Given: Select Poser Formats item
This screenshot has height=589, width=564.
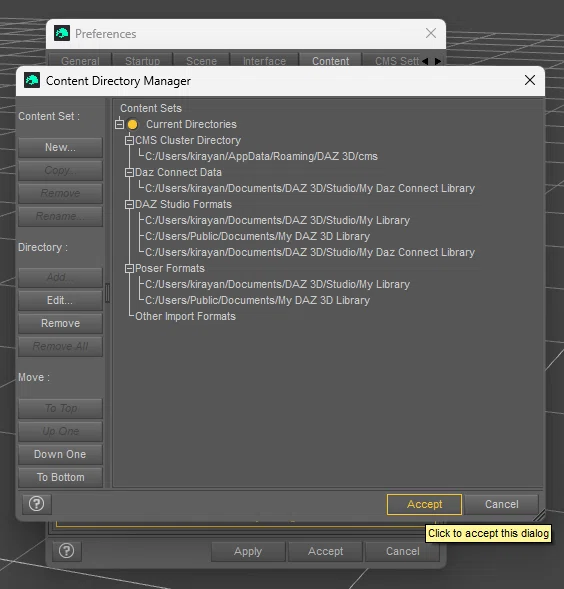Looking at the screenshot, I should tap(170, 268).
